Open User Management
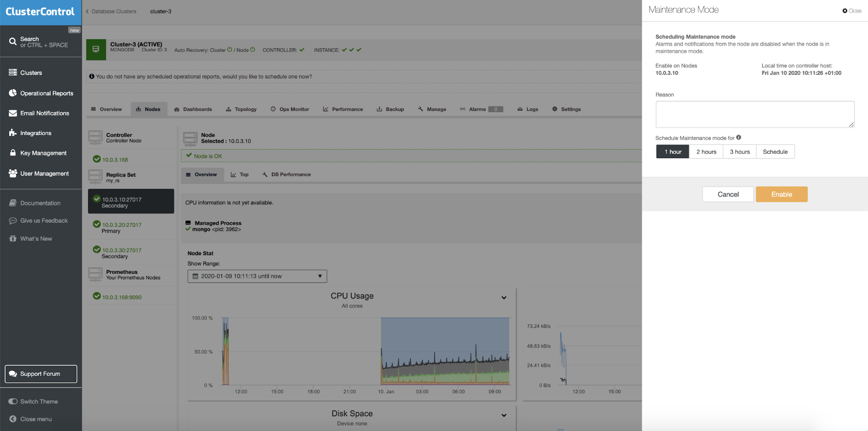868x431 pixels. 44,173
